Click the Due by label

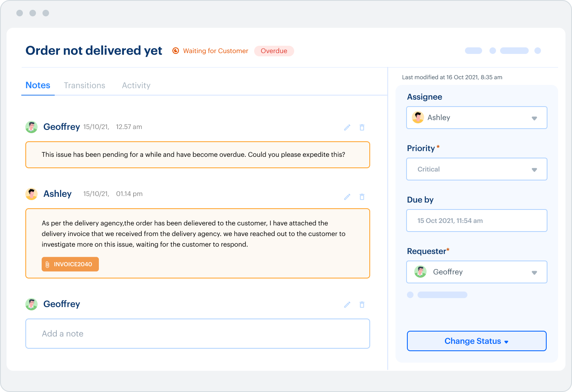420,200
